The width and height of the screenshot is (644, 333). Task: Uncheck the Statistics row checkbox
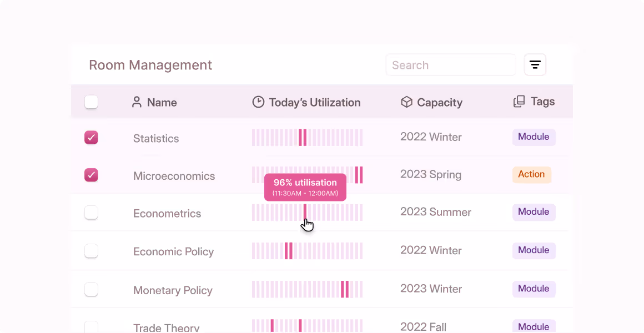click(x=91, y=138)
